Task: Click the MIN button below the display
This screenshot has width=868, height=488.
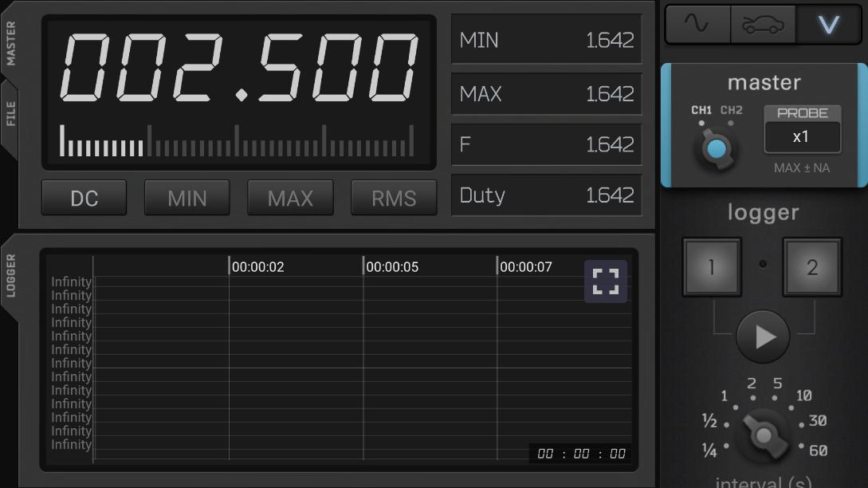Action: click(x=187, y=198)
